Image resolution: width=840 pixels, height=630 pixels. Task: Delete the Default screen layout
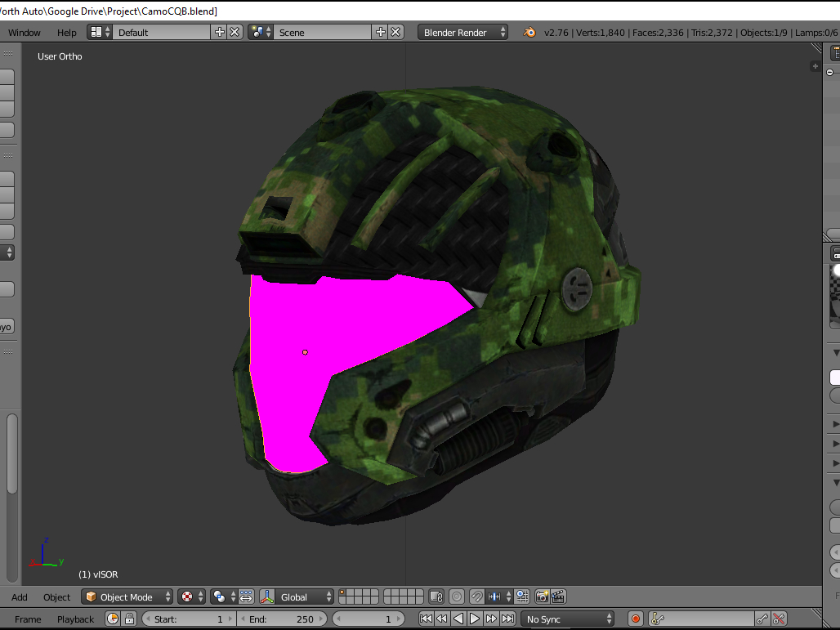[x=235, y=32]
